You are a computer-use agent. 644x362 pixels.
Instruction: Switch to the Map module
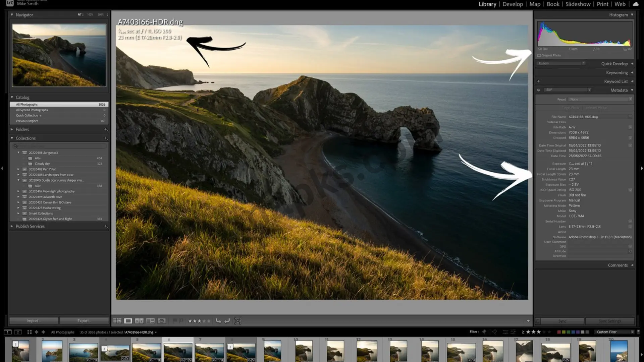click(535, 4)
